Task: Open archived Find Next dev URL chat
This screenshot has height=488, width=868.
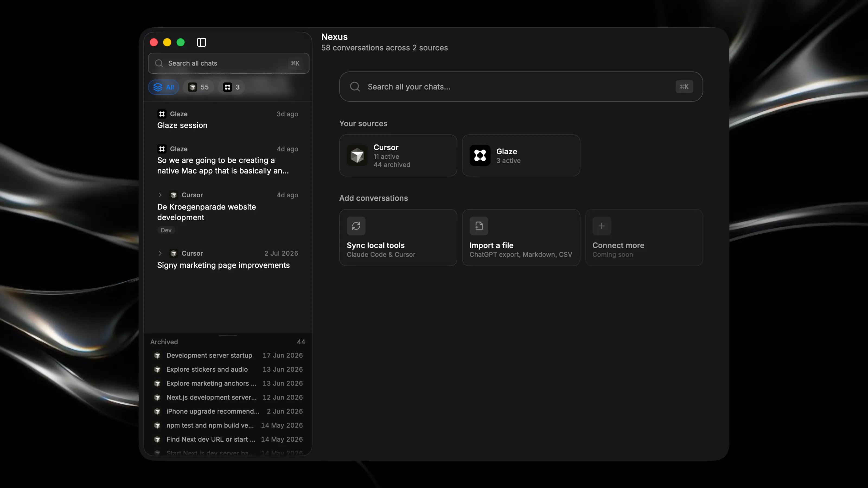Action: coord(228,439)
